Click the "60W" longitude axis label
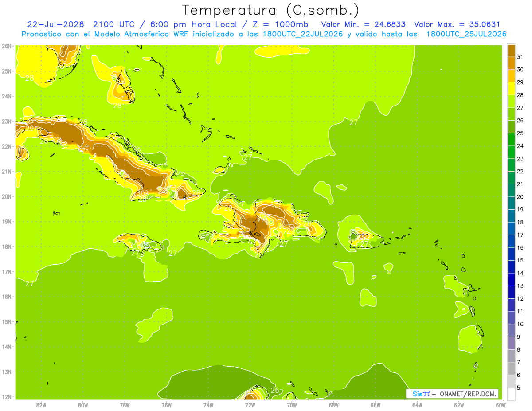The height and width of the screenshot is (411, 532). [501, 405]
